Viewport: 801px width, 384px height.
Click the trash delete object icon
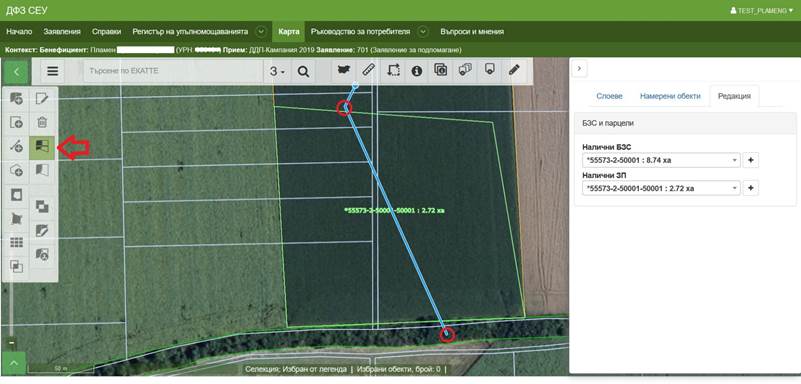coord(42,123)
